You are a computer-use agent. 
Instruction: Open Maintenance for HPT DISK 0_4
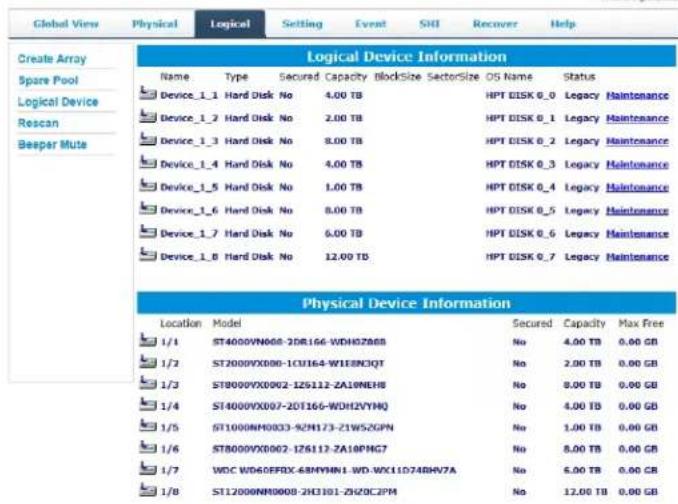(x=637, y=187)
